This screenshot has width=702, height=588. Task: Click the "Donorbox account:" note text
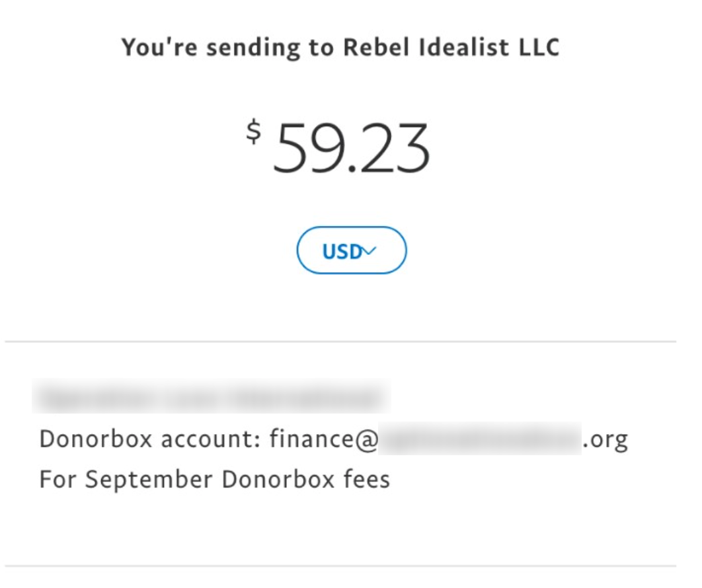click(x=151, y=439)
